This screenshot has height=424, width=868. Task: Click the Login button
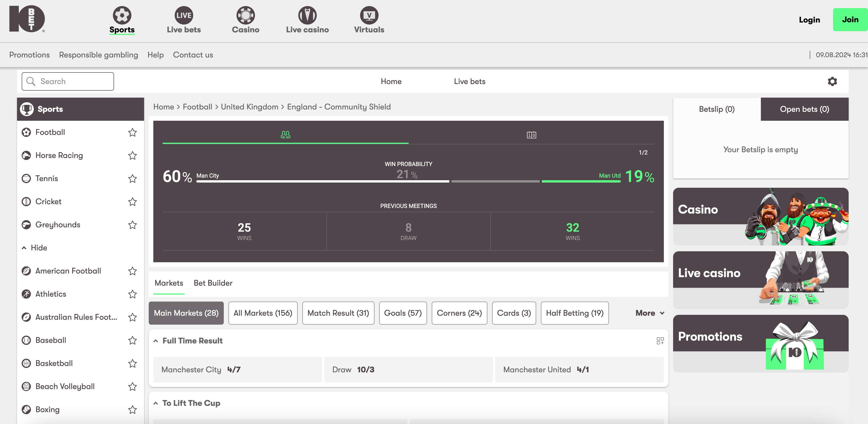click(x=809, y=20)
